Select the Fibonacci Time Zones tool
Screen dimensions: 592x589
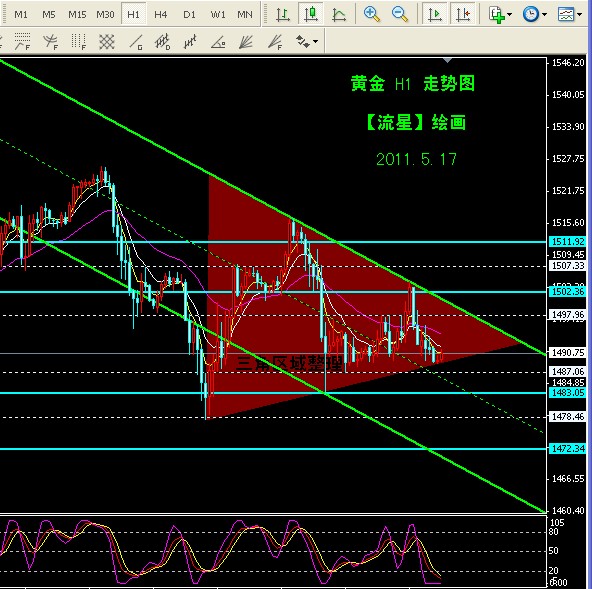79,42
